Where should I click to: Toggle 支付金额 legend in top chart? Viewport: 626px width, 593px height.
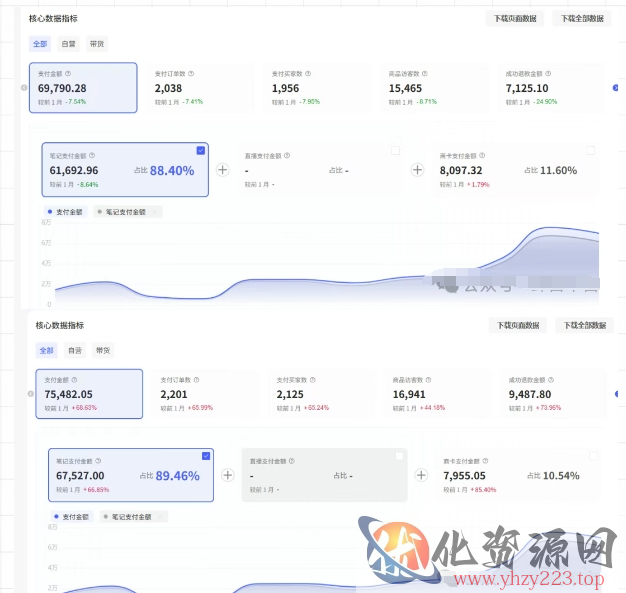pyautogui.click(x=65, y=212)
